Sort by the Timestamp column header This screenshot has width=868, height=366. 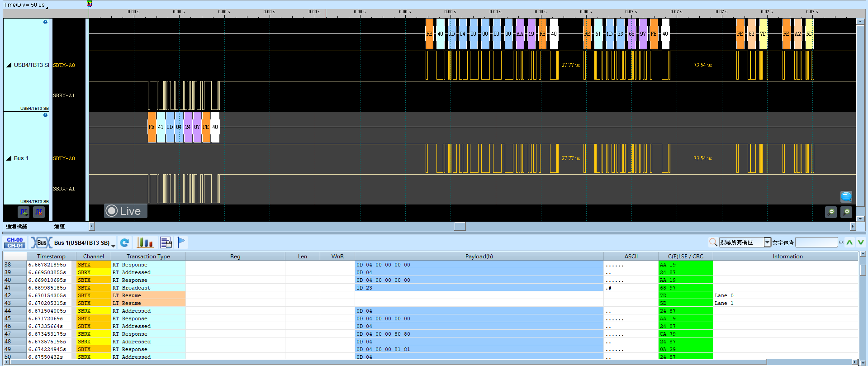(51, 256)
